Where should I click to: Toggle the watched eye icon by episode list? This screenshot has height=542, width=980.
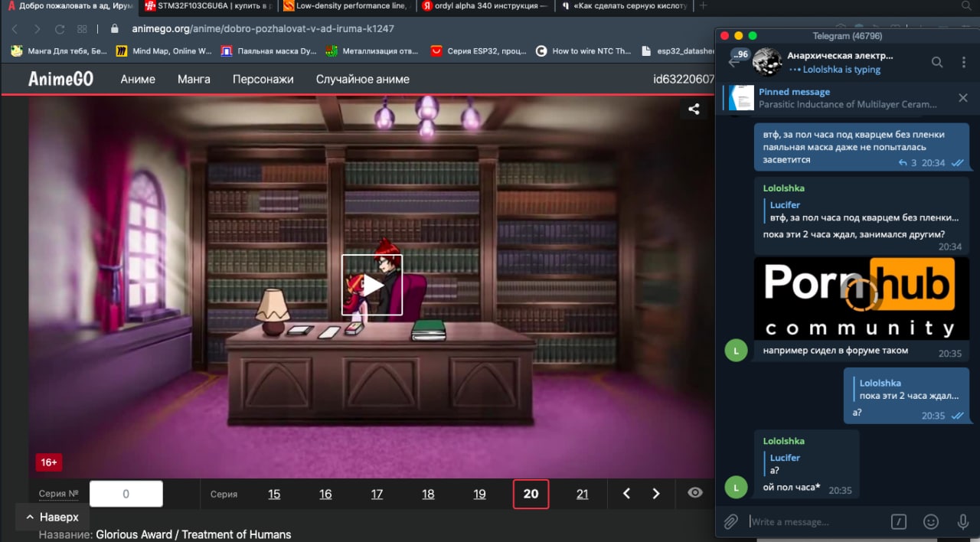[x=695, y=493]
